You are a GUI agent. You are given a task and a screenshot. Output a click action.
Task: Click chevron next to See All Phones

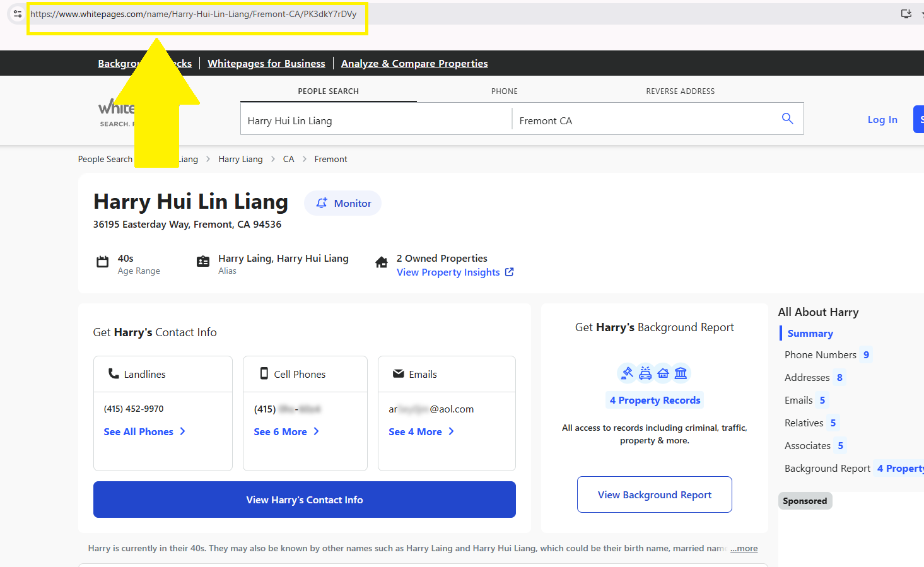[183, 431]
